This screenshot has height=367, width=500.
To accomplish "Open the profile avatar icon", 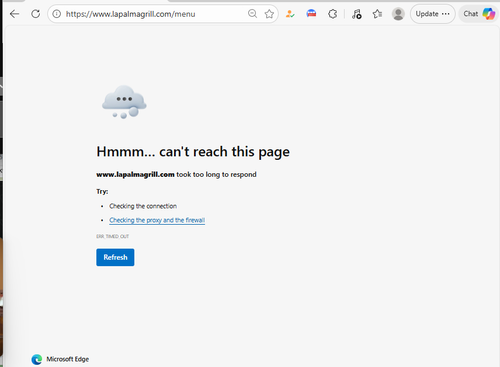I will click(398, 14).
